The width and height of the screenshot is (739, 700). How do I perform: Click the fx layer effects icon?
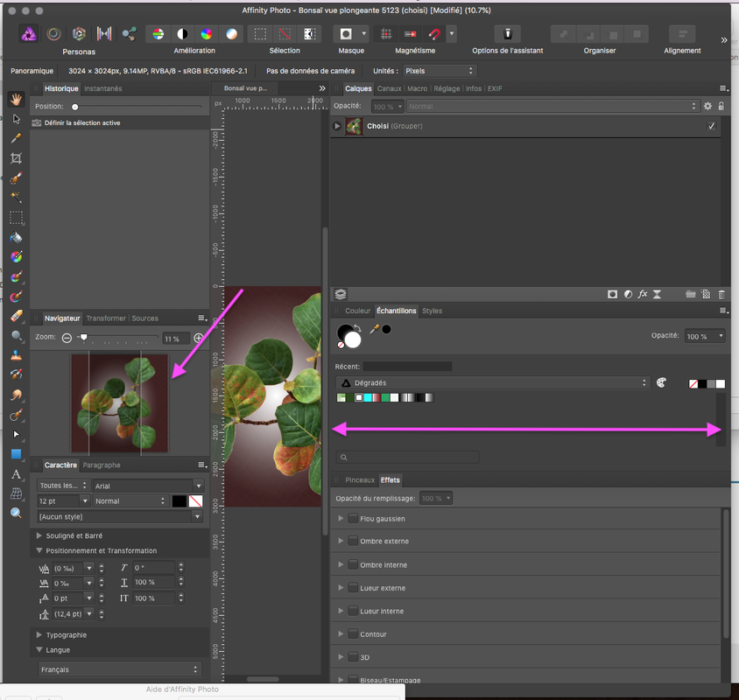pyautogui.click(x=642, y=295)
